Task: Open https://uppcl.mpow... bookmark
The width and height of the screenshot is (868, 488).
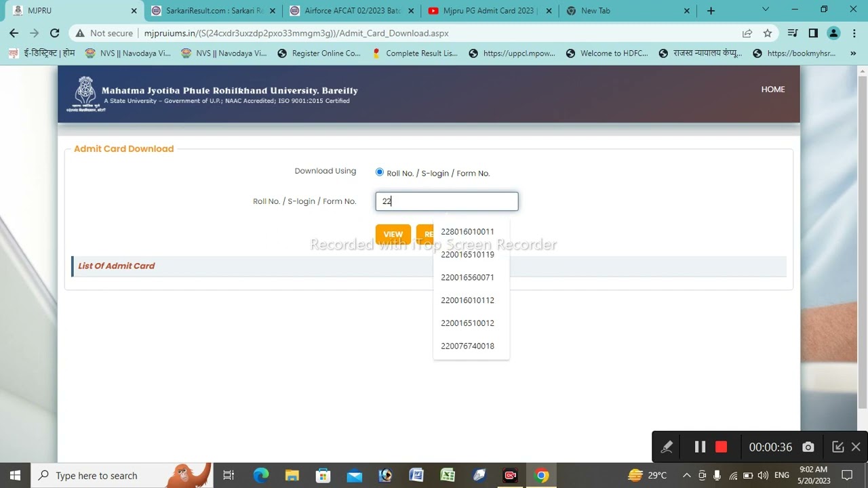Action: 511,53
